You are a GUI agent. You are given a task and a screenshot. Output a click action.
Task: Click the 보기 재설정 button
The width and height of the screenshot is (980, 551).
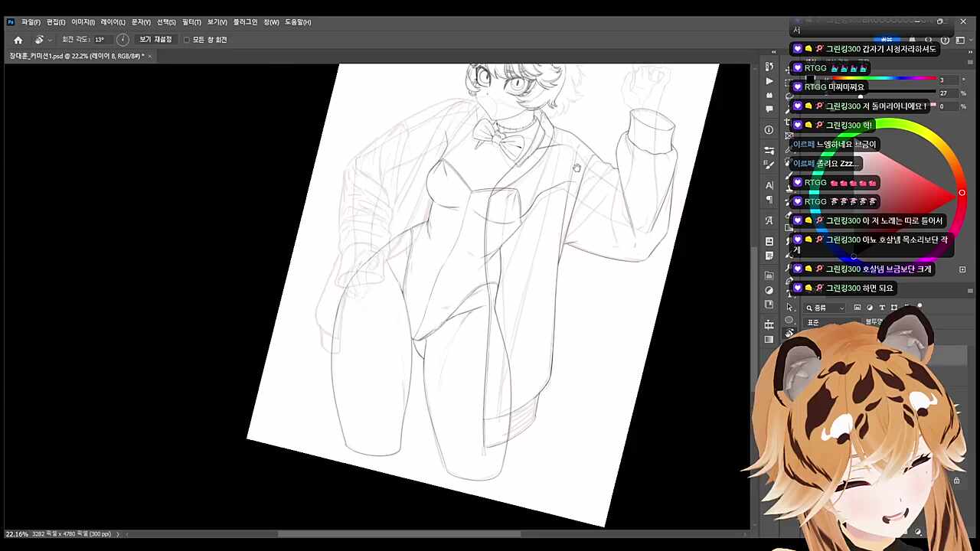click(155, 40)
